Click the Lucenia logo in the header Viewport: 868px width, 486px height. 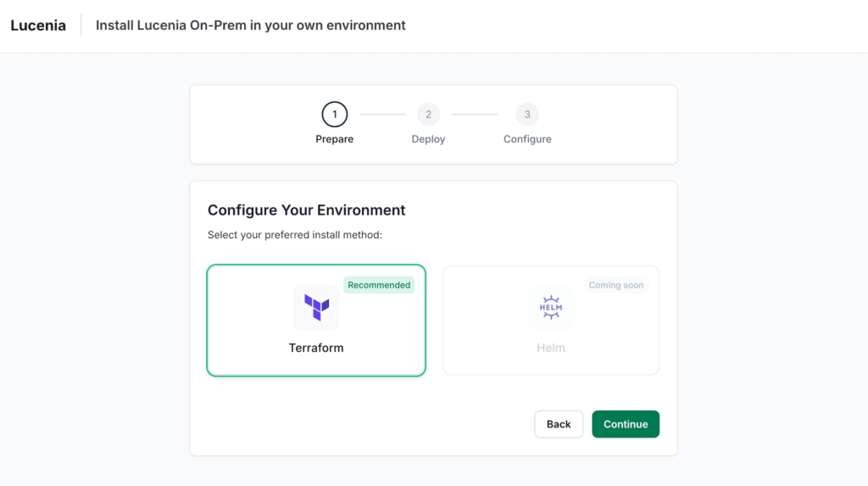[38, 25]
